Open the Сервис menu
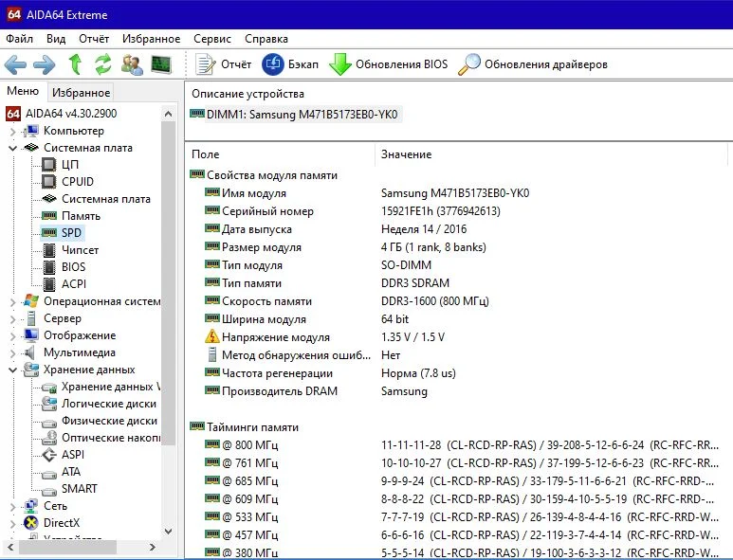This screenshot has width=733, height=560. 212,39
